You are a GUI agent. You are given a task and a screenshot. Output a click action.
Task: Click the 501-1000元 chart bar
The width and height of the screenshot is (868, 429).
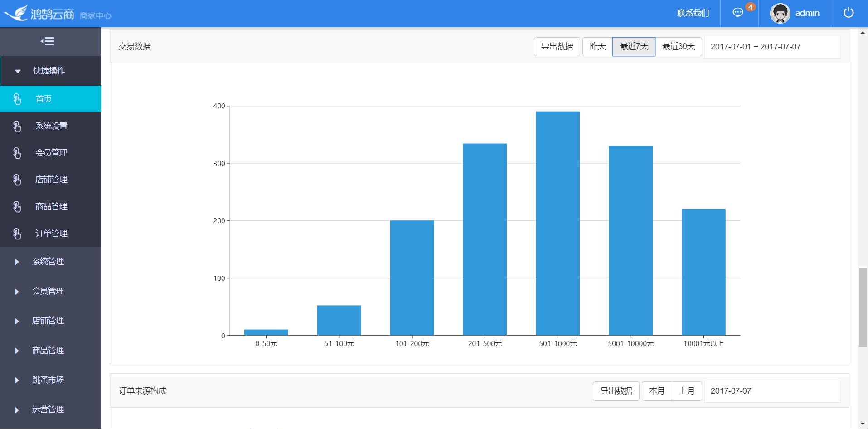point(558,224)
